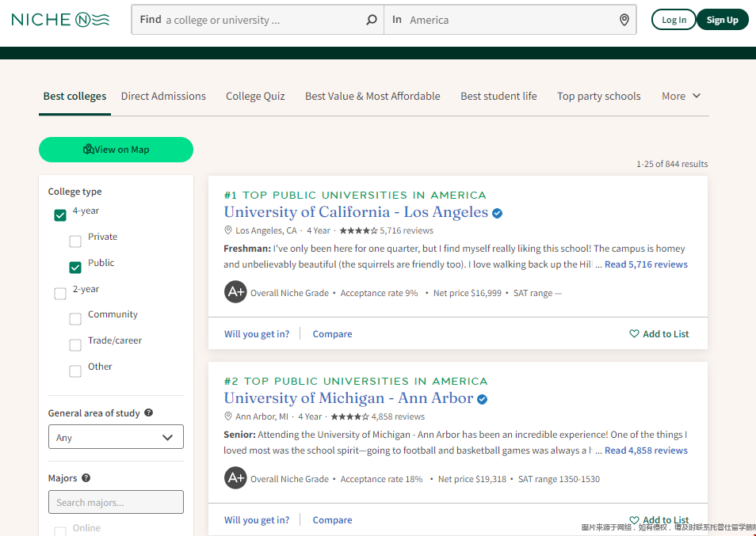Screen dimensions: 756x536
Task: Click the Sign Up button
Action: tap(722, 20)
